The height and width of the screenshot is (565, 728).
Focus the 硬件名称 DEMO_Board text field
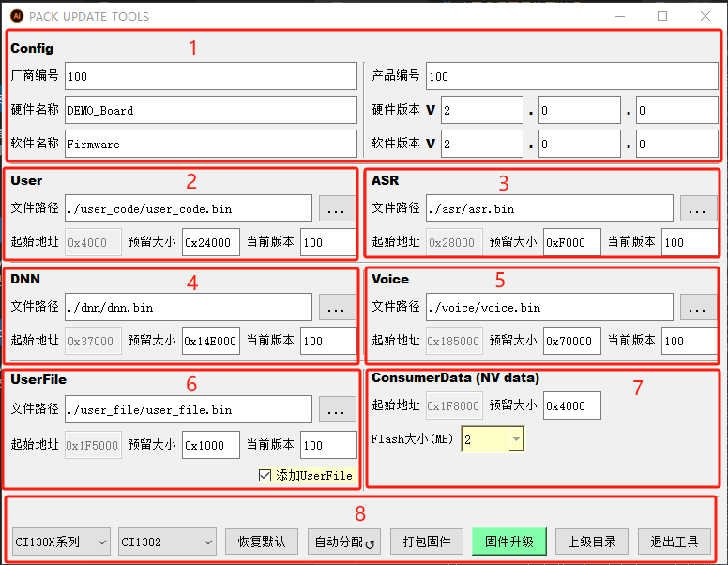(210, 110)
